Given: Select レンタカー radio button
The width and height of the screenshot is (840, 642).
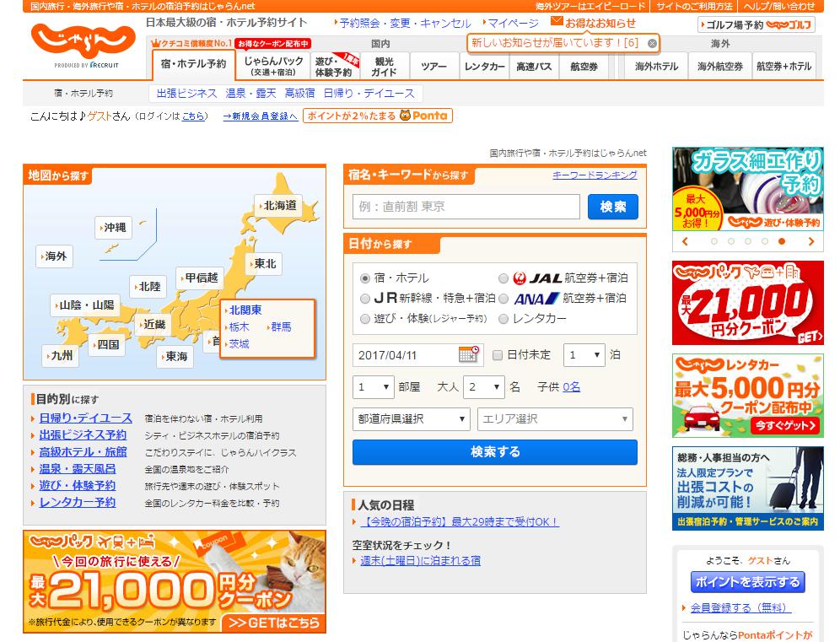Looking at the screenshot, I should coord(503,319).
